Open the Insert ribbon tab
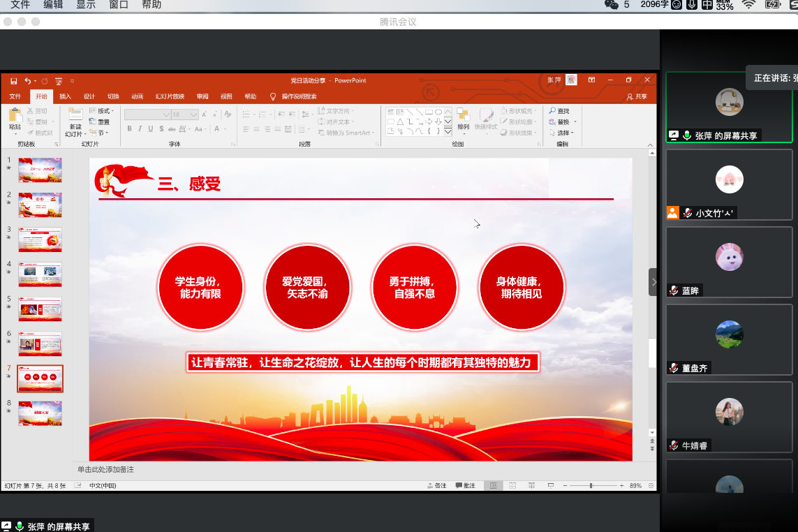The height and width of the screenshot is (532, 798). click(65, 96)
